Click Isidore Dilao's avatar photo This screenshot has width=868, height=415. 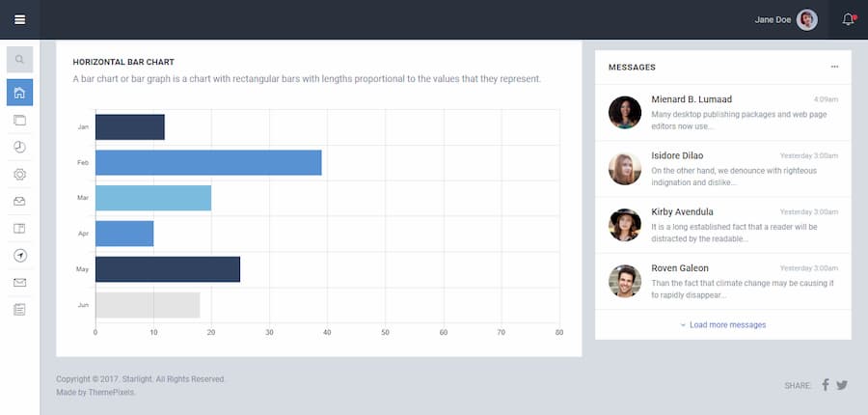[x=625, y=169]
